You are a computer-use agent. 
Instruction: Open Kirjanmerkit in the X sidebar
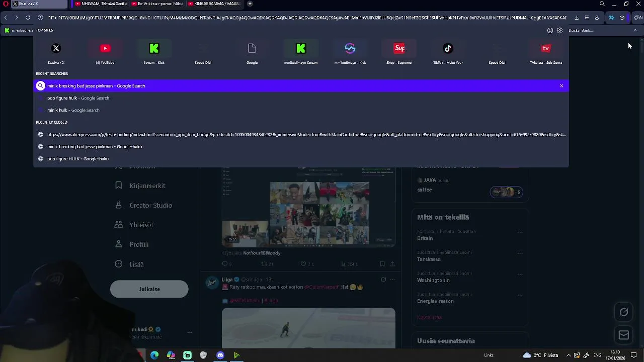point(140,186)
